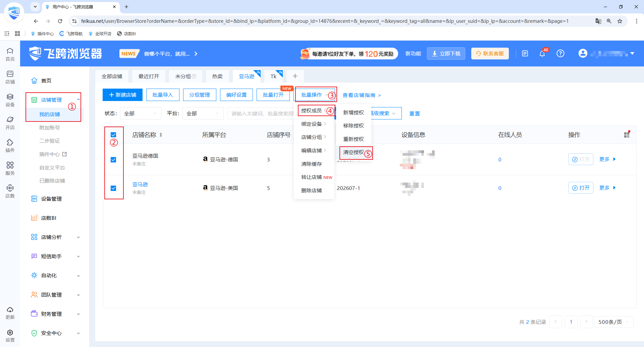Open 更多 for the 亚马逊-美国 row

tap(607, 188)
